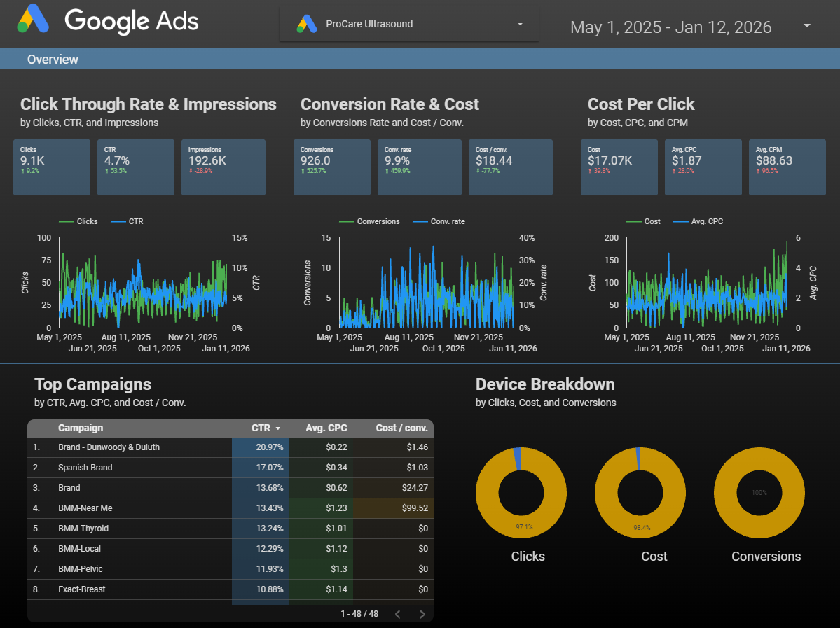This screenshot has height=628, width=840.
Task: Click the CTR heatmap cell for BMM-Thyroid
Action: pyautogui.click(x=261, y=529)
